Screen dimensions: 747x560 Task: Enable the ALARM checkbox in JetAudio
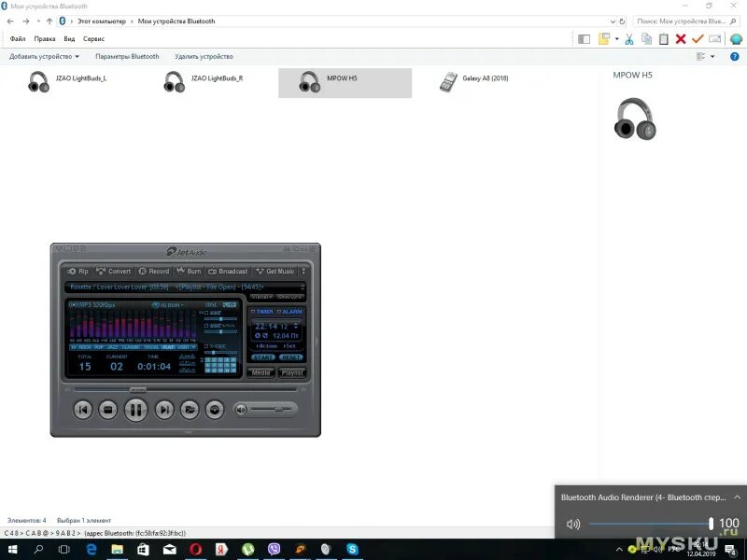click(x=279, y=312)
